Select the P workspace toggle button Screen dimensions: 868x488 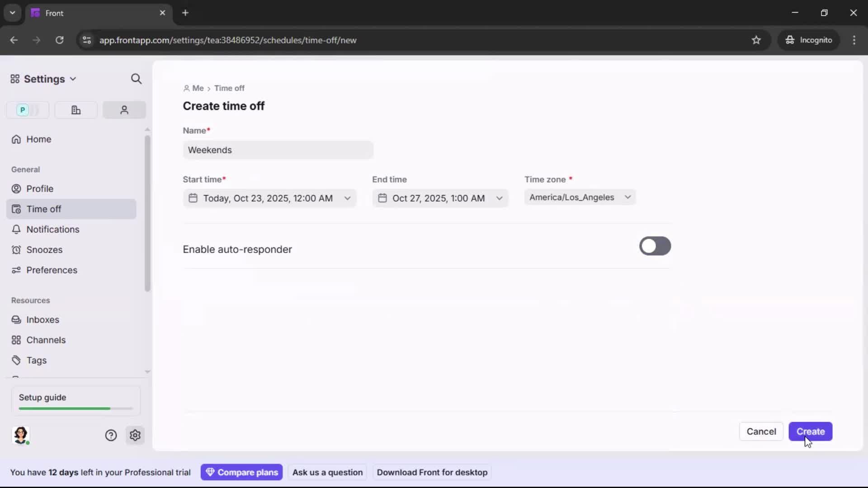(27, 110)
